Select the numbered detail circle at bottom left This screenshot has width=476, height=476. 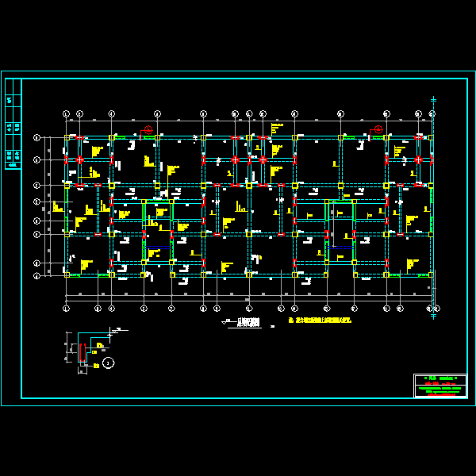pos(108,363)
